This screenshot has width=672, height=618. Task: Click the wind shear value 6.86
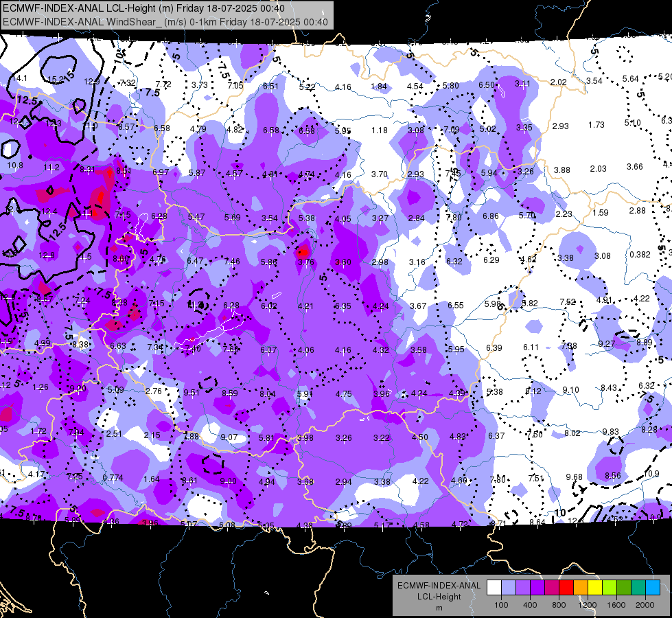(x=491, y=216)
